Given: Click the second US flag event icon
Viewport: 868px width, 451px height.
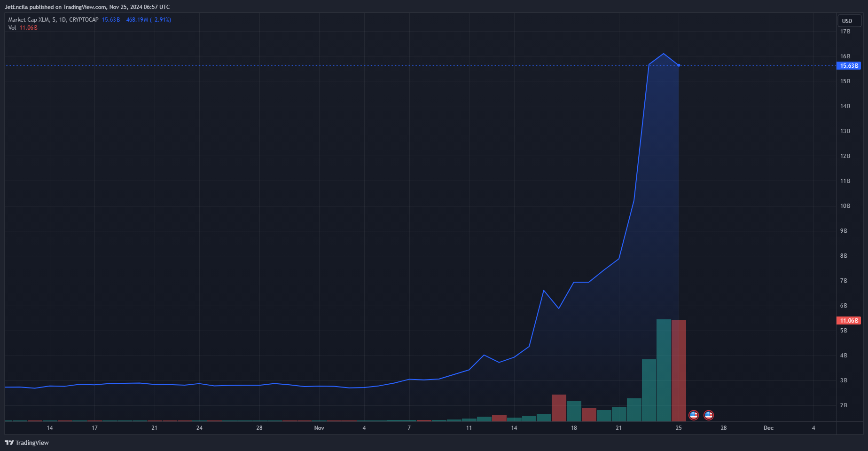Looking at the screenshot, I should tap(708, 415).
